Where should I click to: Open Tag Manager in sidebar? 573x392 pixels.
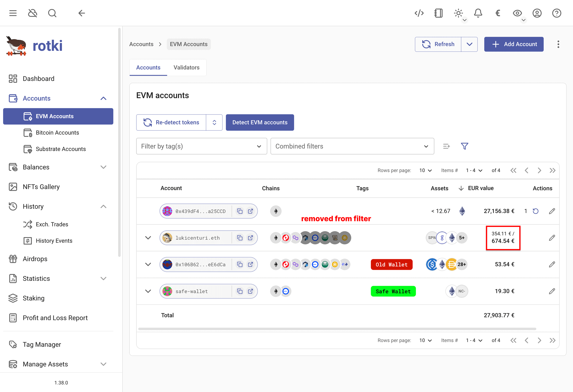pyautogui.click(x=58, y=344)
